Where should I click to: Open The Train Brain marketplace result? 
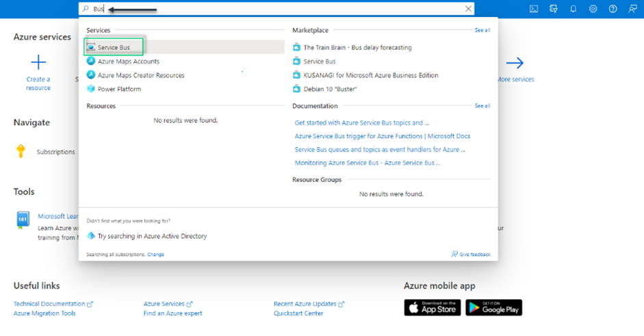357,47
